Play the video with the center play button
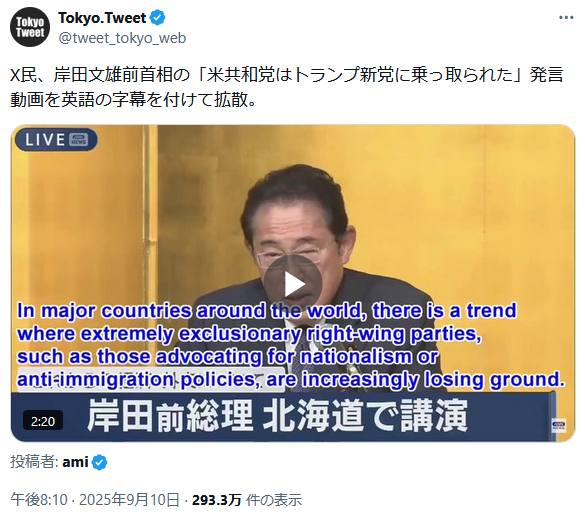The image size is (585, 516). [x=293, y=284]
